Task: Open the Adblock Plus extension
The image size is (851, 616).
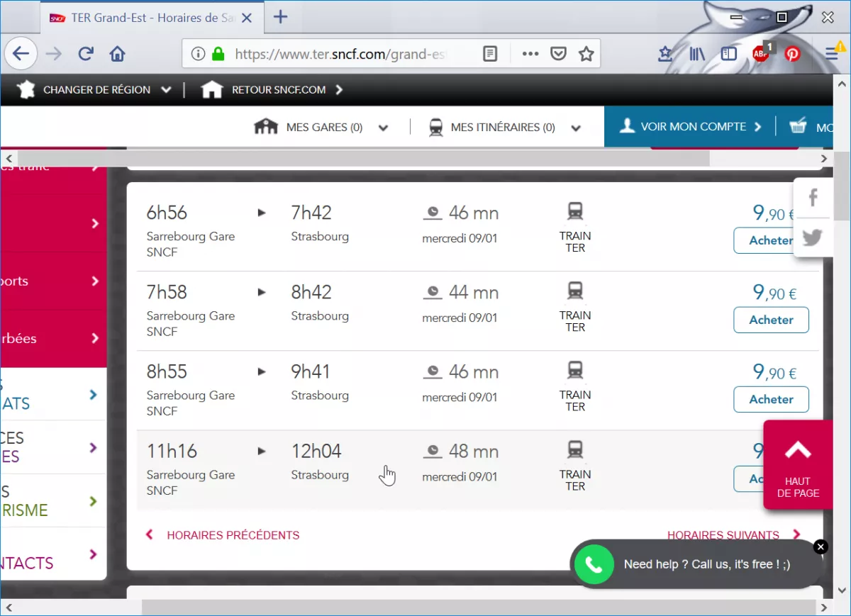Action: click(x=761, y=54)
